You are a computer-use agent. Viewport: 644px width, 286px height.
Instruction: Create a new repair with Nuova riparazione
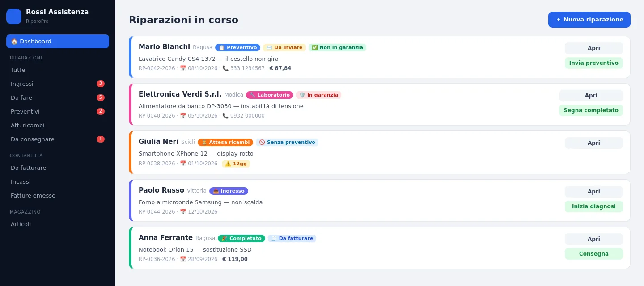pyautogui.click(x=589, y=20)
